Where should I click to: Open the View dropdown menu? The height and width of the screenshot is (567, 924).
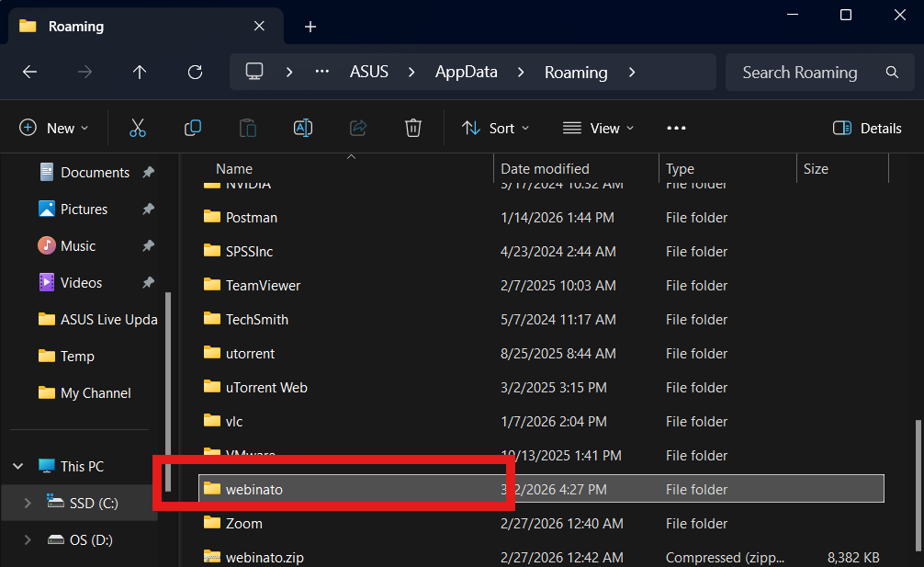point(598,128)
